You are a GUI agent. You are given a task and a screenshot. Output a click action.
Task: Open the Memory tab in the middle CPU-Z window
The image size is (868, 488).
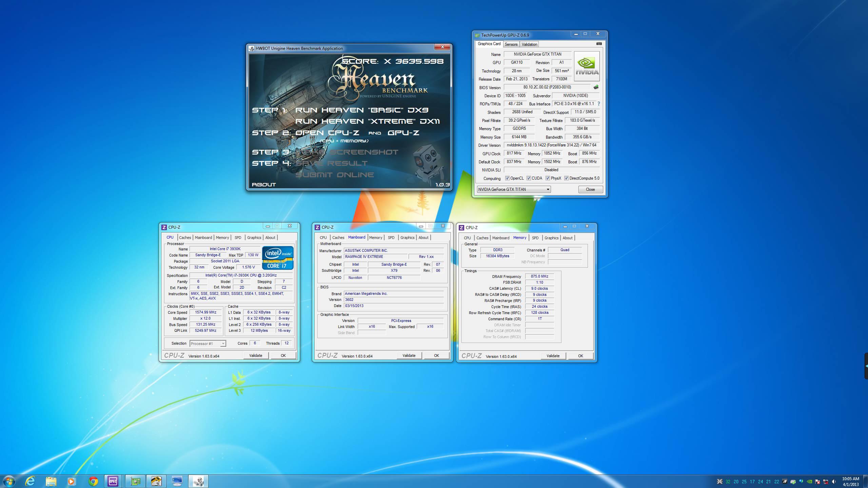click(375, 238)
